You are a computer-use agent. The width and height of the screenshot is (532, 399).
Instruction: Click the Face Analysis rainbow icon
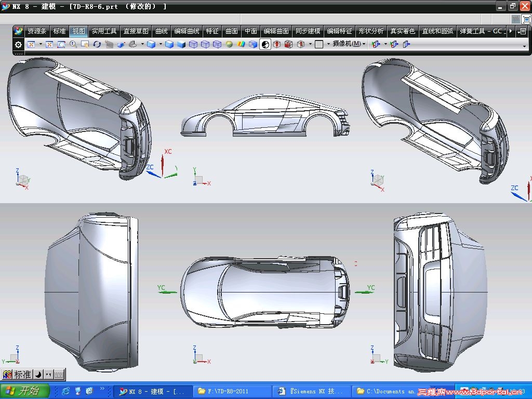click(x=241, y=45)
